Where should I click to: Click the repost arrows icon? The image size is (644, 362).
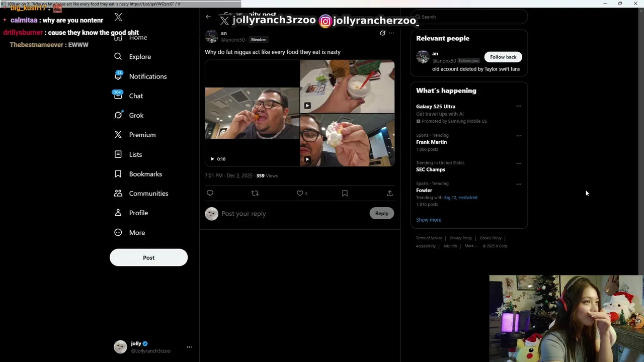pyautogui.click(x=255, y=193)
